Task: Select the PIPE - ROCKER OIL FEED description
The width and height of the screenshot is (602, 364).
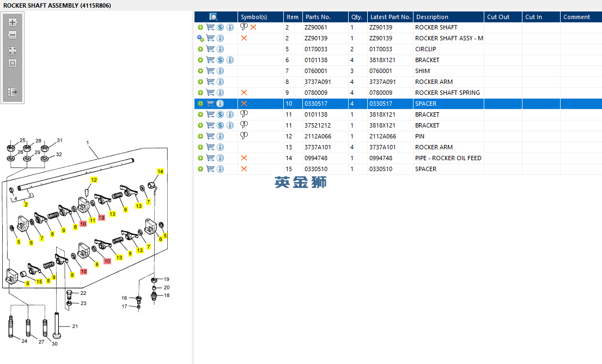Action: tap(448, 158)
